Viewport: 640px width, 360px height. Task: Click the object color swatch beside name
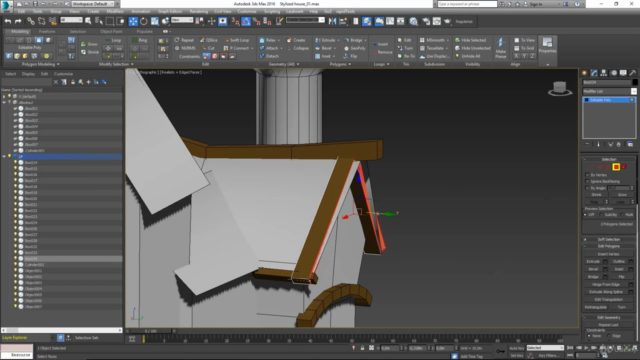click(x=635, y=82)
